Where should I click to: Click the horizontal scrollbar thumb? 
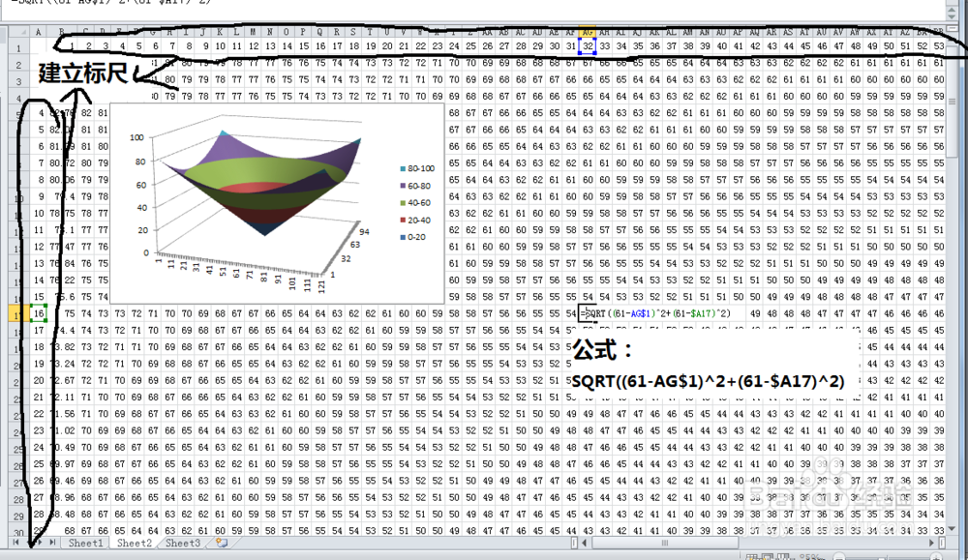tap(665, 543)
